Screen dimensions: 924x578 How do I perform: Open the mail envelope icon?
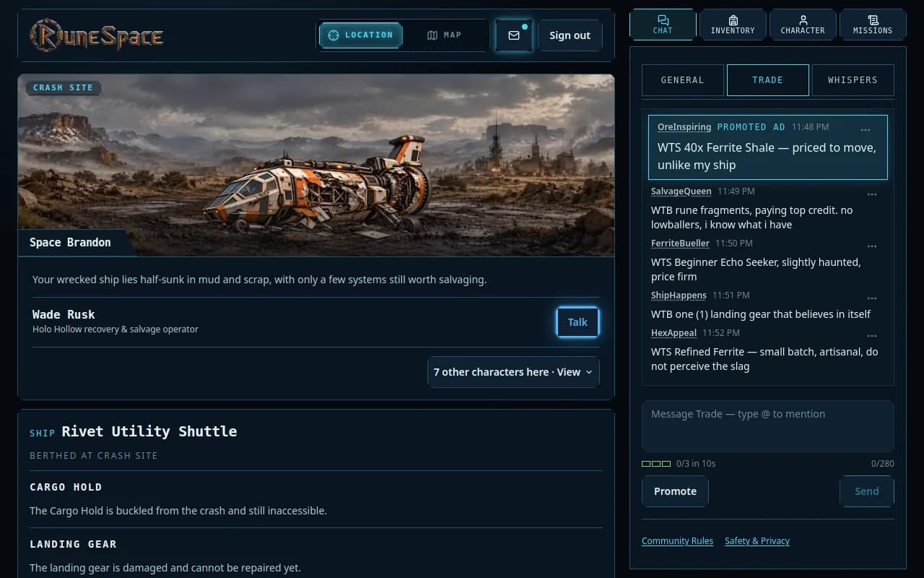pos(514,35)
